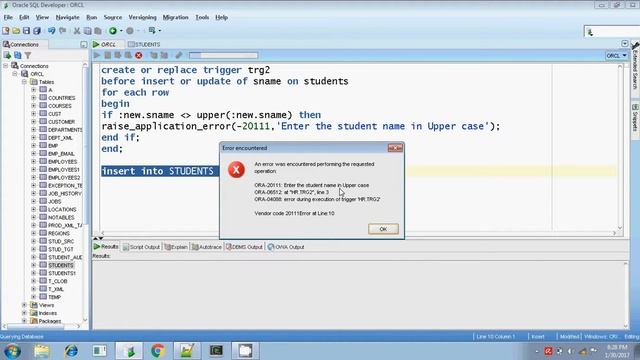The height and width of the screenshot is (360, 640).
Task: Switch to the DBMS Output tab
Action: tap(244, 247)
